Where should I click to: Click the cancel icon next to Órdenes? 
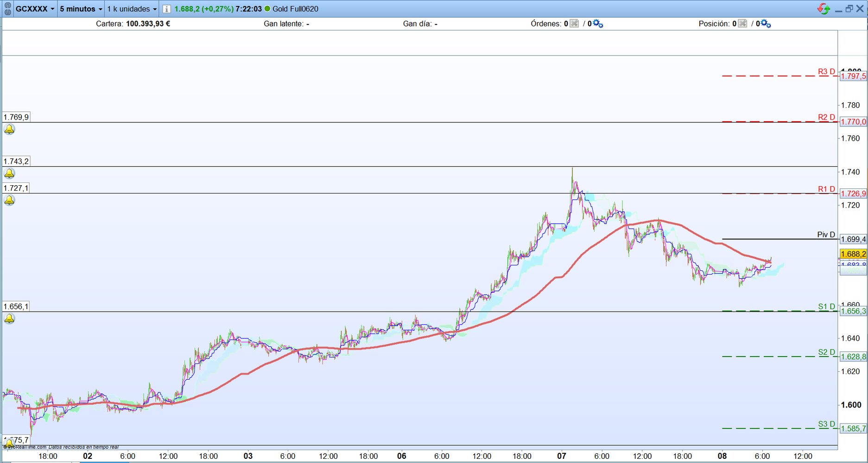pyautogui.click(x=574, y=24)
